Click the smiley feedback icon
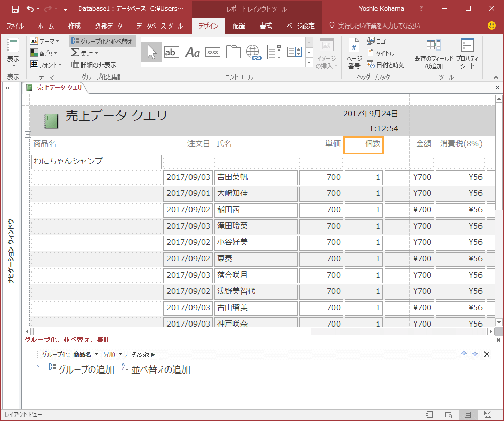The width and height of the screenshot is (504, 421). tap(491, 26)
